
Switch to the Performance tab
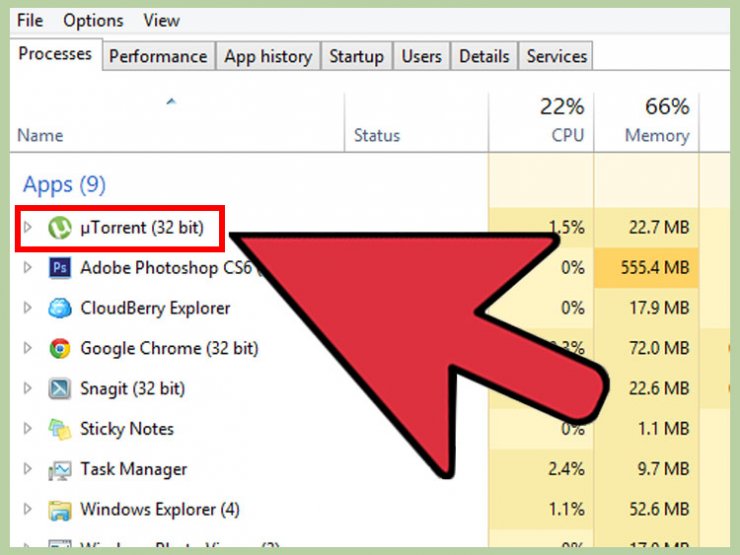pos(158,56)
